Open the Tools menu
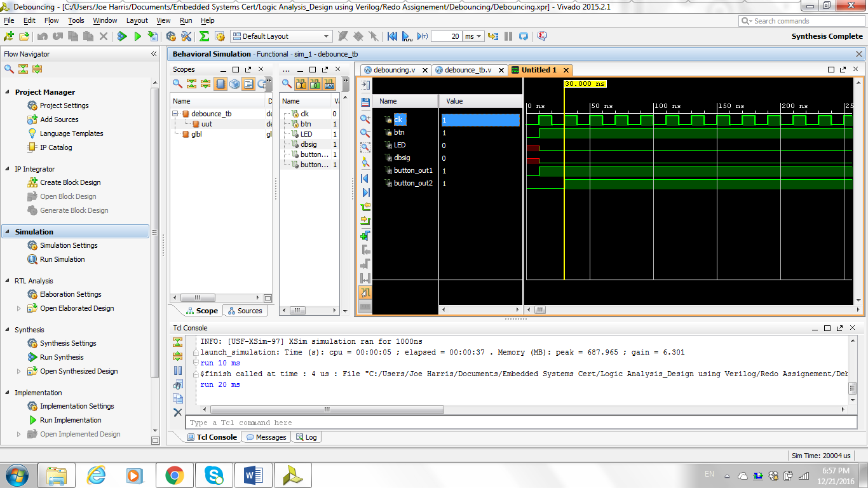The height and width of the screenshot is (488, 868). pos(76,20)
